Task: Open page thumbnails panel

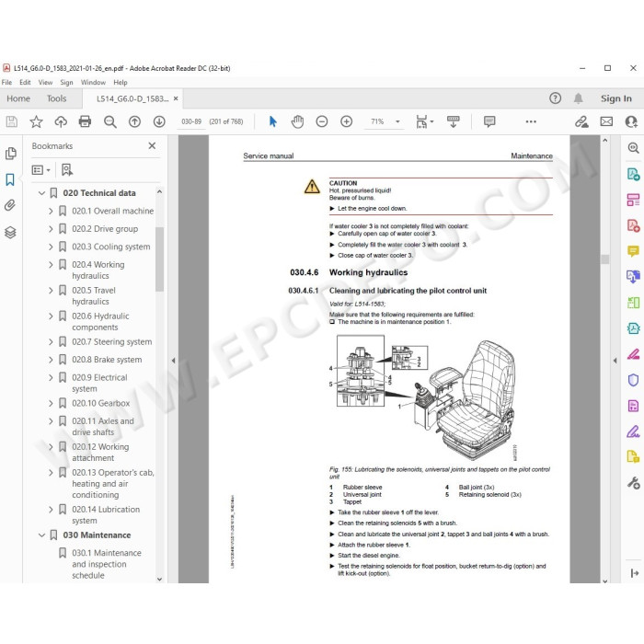Action: tap(11, 154)
